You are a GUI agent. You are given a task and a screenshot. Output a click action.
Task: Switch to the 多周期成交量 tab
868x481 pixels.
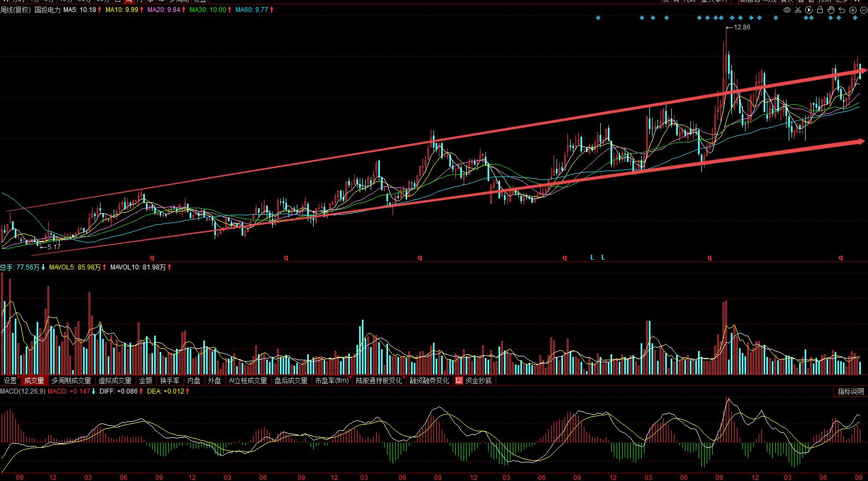point(71,380)
